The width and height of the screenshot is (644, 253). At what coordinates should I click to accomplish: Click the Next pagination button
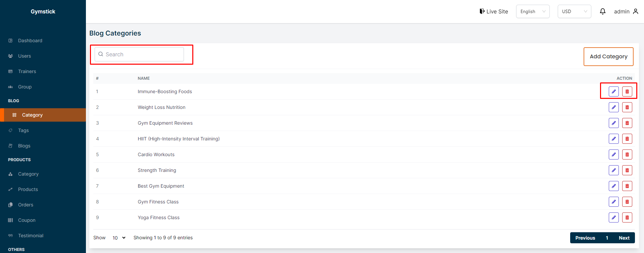[x=624, y=238]
